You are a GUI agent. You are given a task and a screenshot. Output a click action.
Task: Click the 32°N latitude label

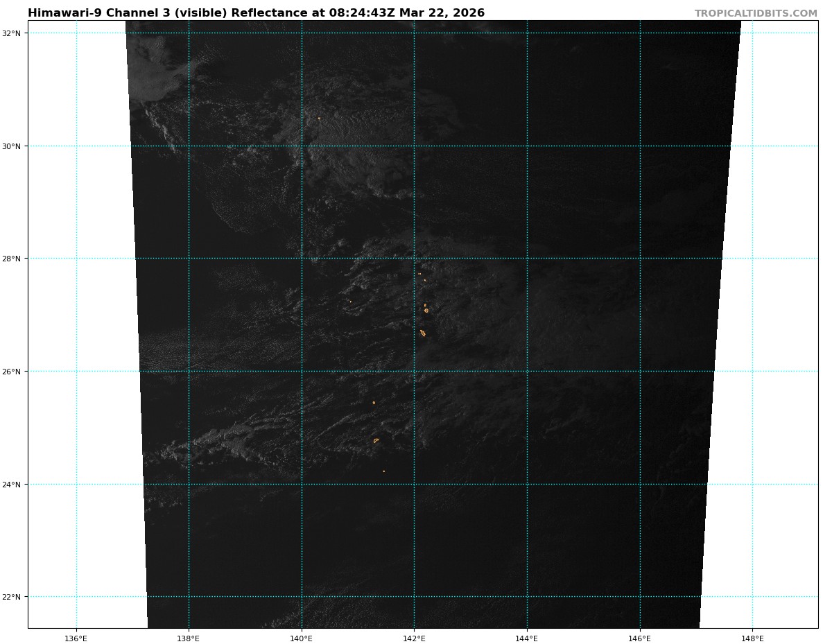tap(15, 33)
